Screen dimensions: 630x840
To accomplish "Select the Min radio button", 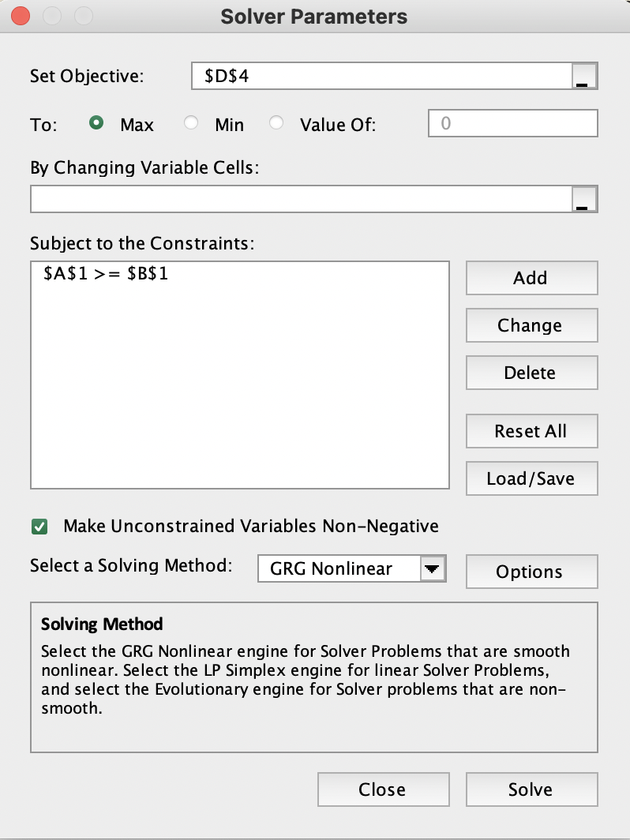I will (191, 124).
